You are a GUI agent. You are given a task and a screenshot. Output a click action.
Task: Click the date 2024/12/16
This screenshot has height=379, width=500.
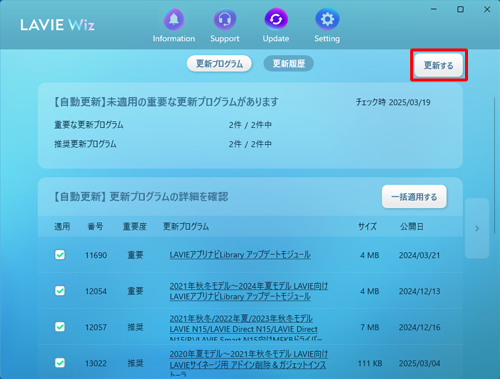(420, 327)
